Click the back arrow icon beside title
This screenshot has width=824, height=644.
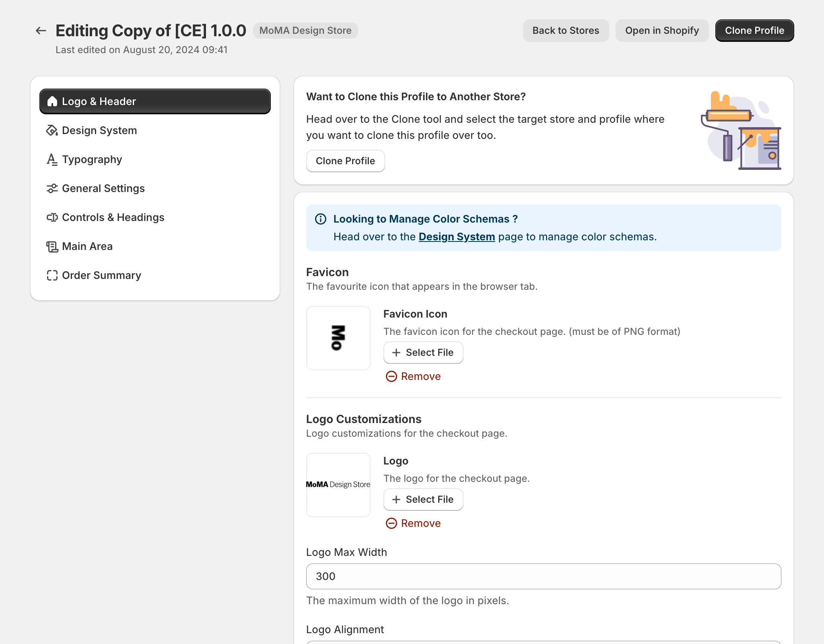pyautogui.click(x=41, y=31)
